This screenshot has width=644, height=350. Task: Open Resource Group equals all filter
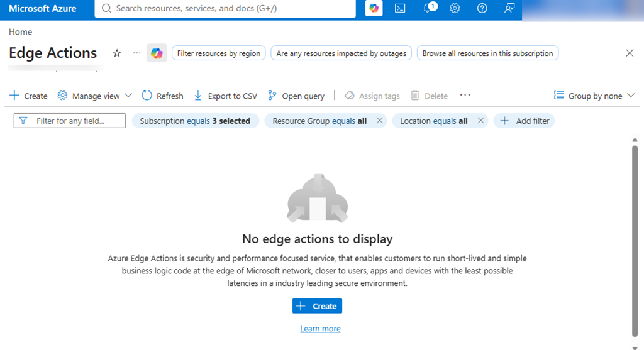[319, 121]
